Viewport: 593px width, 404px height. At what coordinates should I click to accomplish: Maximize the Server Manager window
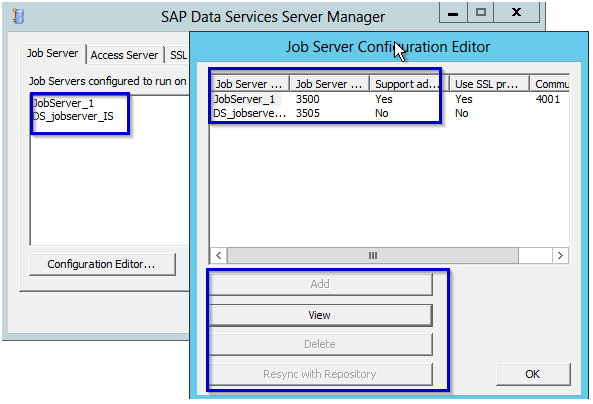tap(481, 13)
